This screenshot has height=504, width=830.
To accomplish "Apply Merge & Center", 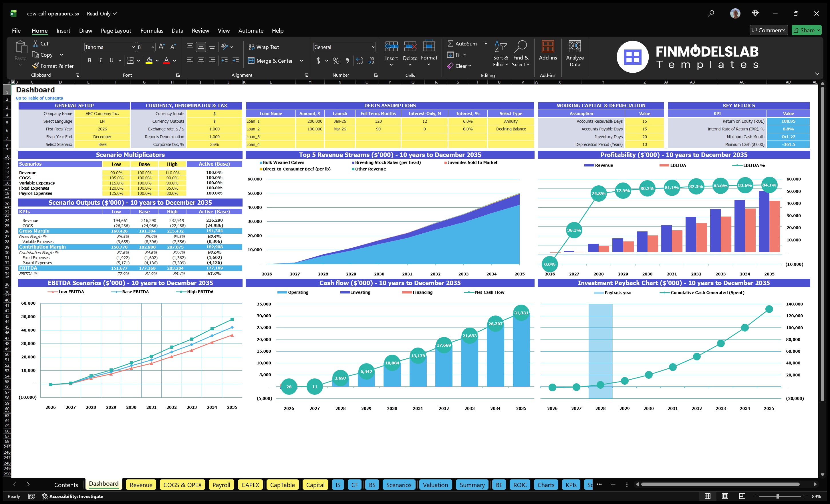I will click(x=271, y=61).
